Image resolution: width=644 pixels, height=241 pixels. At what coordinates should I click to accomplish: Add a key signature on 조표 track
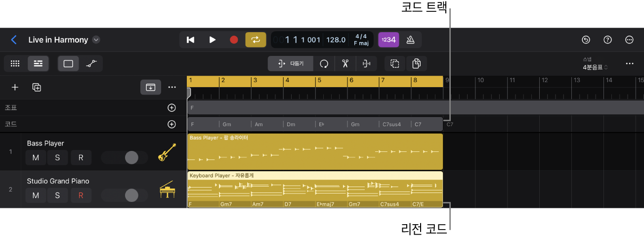(172, 107)
